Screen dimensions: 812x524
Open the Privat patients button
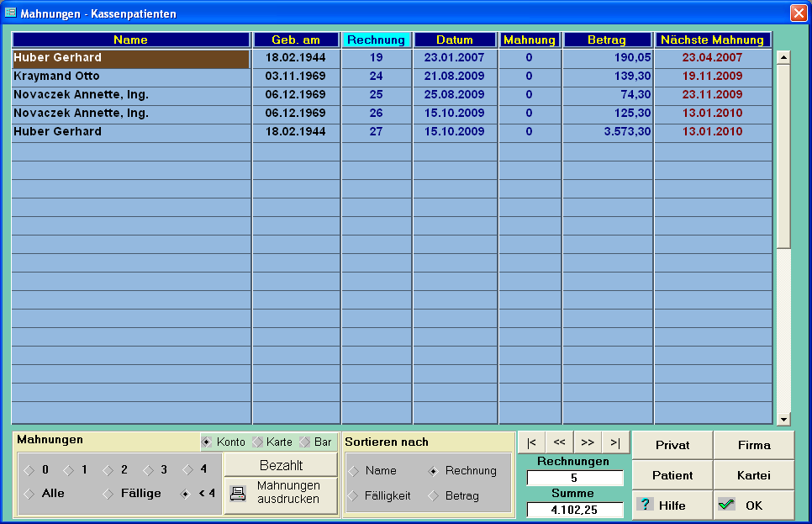(x=672, y=446)
